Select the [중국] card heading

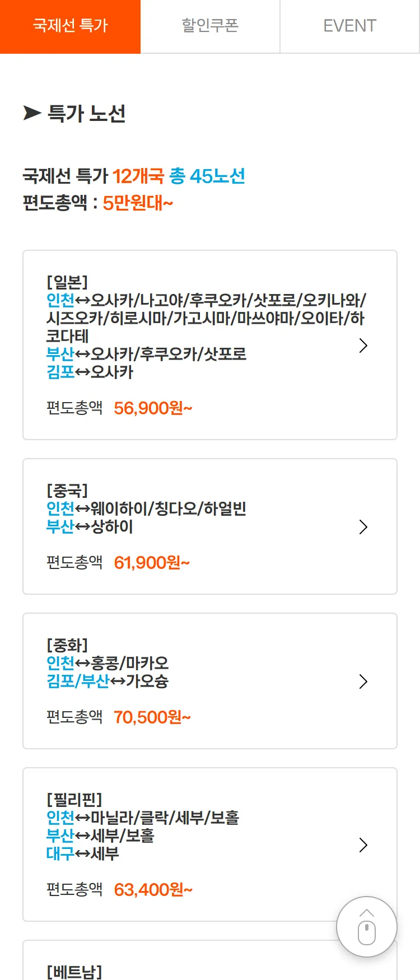pos(67,491)
